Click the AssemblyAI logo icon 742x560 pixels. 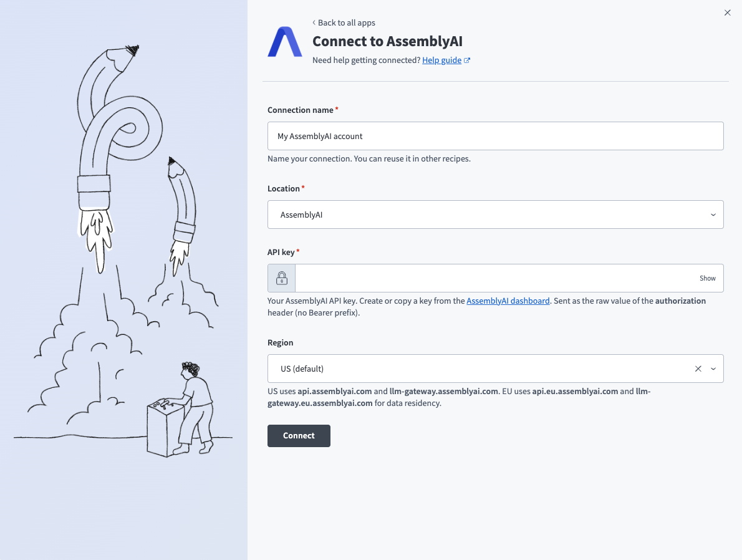point(285,42)
